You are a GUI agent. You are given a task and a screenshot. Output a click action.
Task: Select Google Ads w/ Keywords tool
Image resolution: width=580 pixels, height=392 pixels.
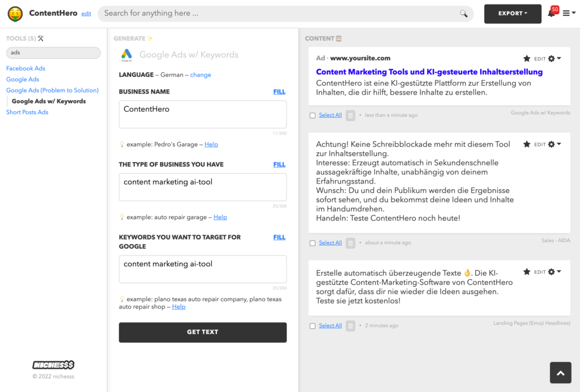pos(49,101)
